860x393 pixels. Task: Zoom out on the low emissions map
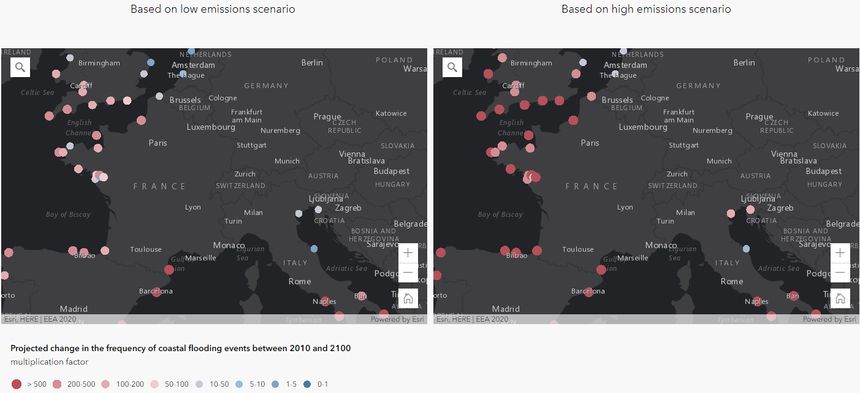pos(408,272)
